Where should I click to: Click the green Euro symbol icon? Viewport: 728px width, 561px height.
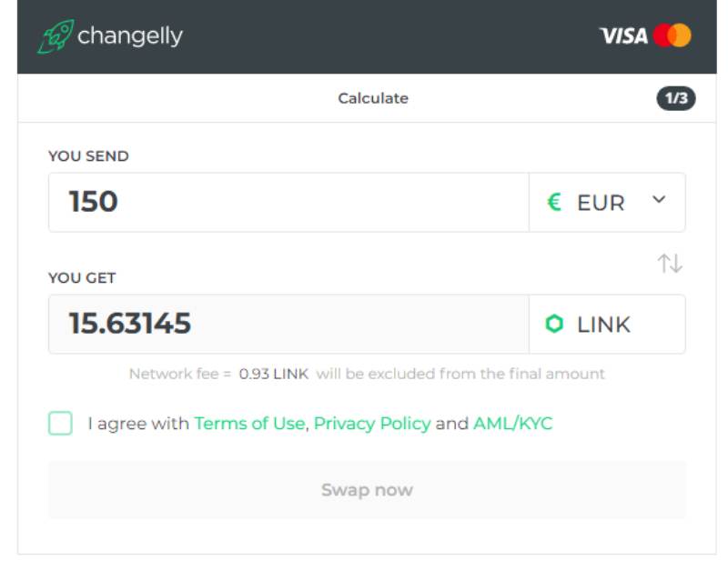[554, 202]
